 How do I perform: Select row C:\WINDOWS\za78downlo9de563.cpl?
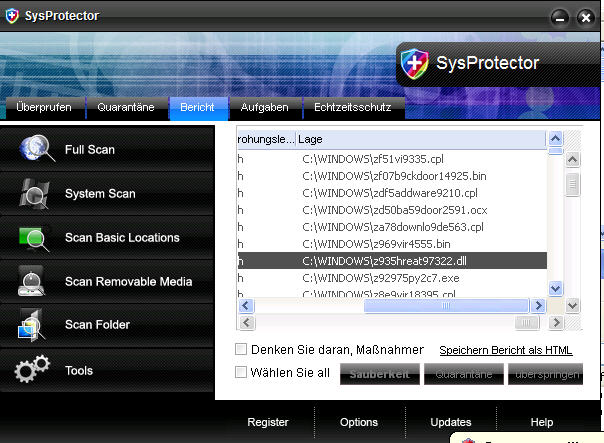[x=392, y=227]
